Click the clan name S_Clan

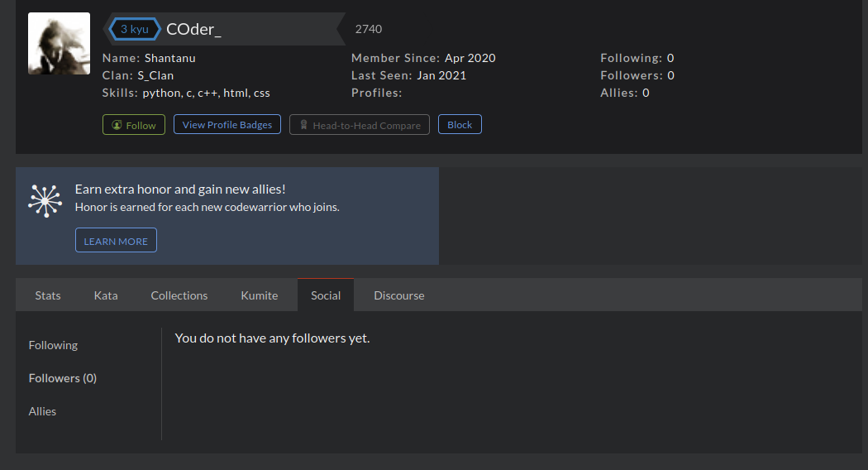[x=155, y=75]
